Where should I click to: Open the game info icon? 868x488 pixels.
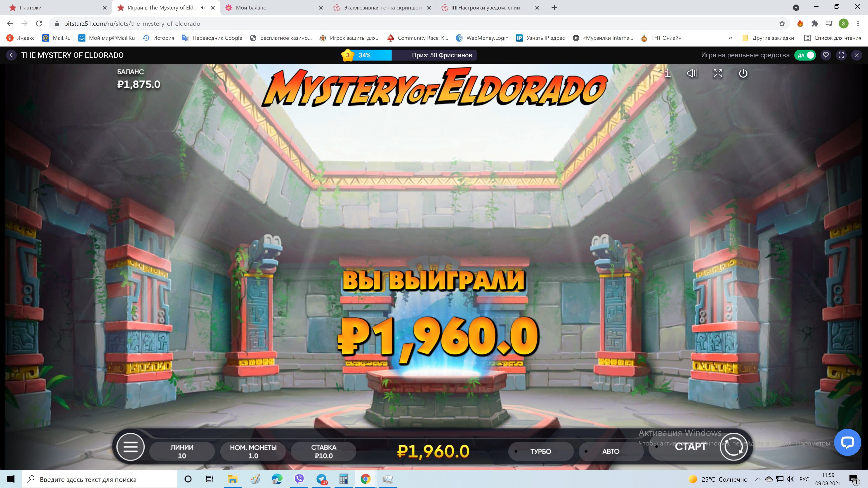(667, 73)
